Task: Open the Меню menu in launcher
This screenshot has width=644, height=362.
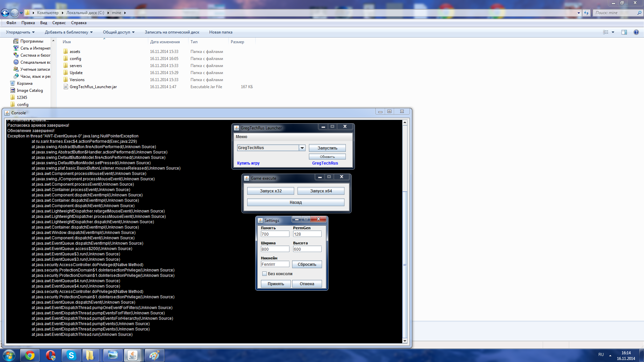Action: (241, 137)
